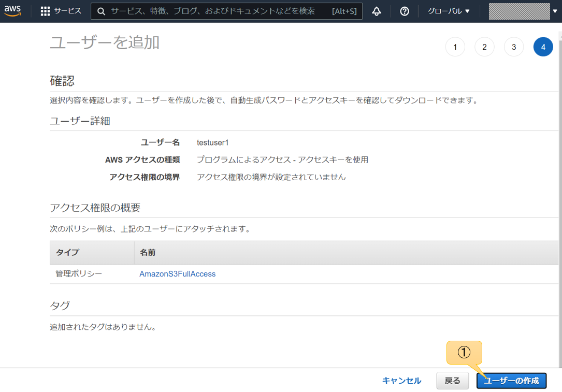The width and height of the screenshot is (562, 392).
Task: Click the キャンセル link
Action: pyautogui.click(x=401, y=381)
